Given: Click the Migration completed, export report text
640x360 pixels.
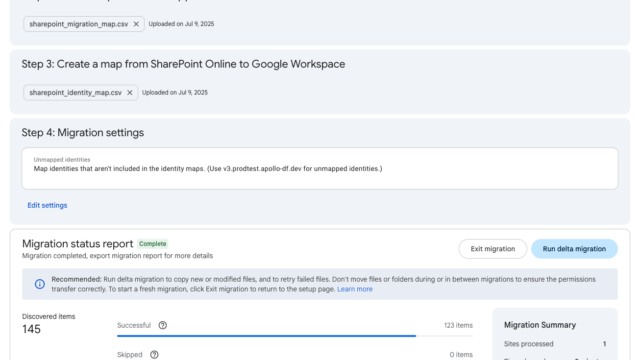Looking at the screenshot, I should (118, 256).
